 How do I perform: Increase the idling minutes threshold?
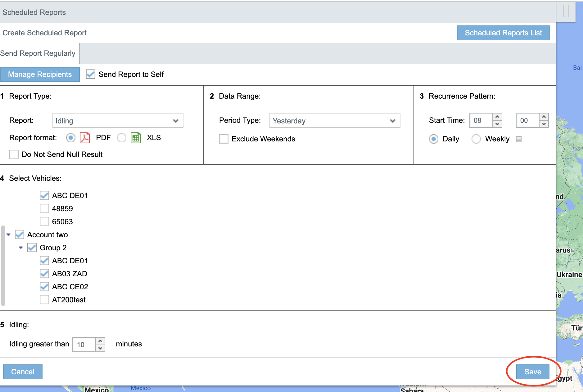pos(100,341)
